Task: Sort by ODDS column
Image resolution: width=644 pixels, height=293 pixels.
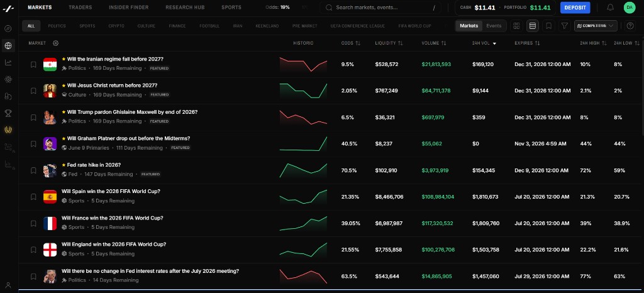Action: 350,43
